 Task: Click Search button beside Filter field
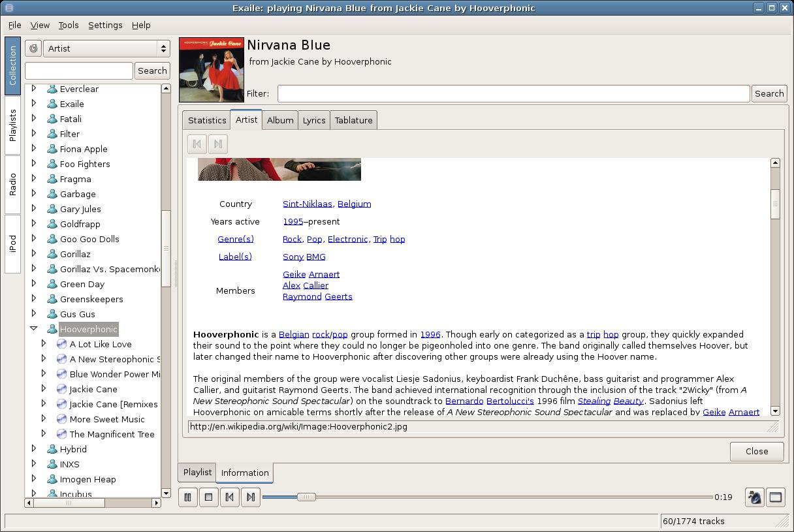pos(769,93)
